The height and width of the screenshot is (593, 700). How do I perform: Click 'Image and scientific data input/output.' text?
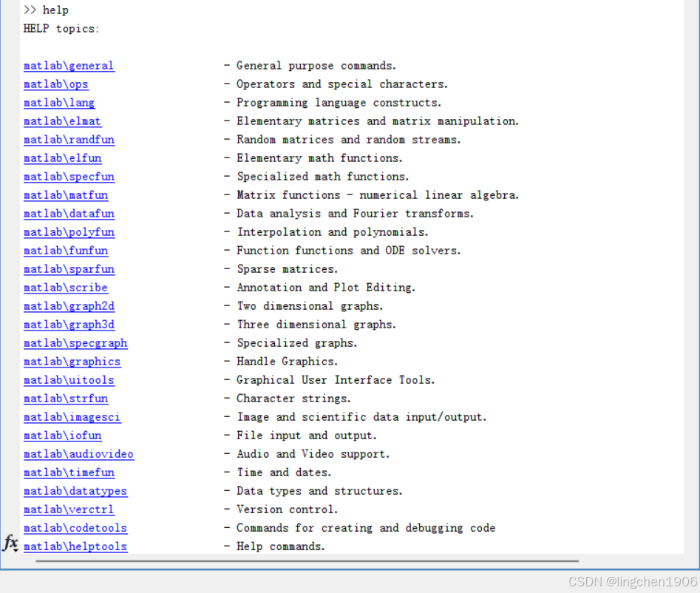(361, 417)
